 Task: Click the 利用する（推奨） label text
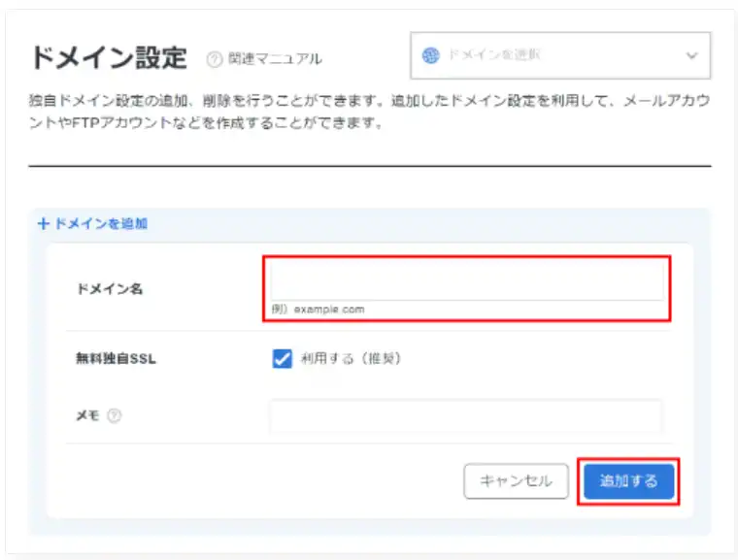(x=351, y=358)
